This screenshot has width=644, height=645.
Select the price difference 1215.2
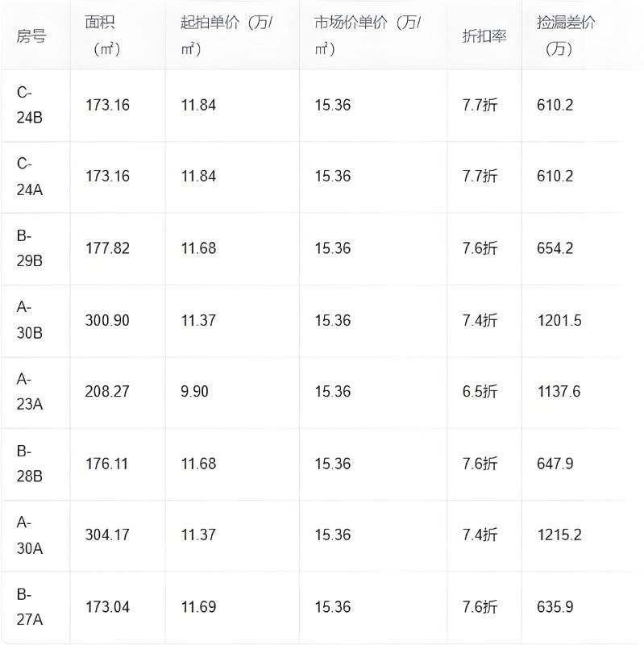tap(559, 535)
